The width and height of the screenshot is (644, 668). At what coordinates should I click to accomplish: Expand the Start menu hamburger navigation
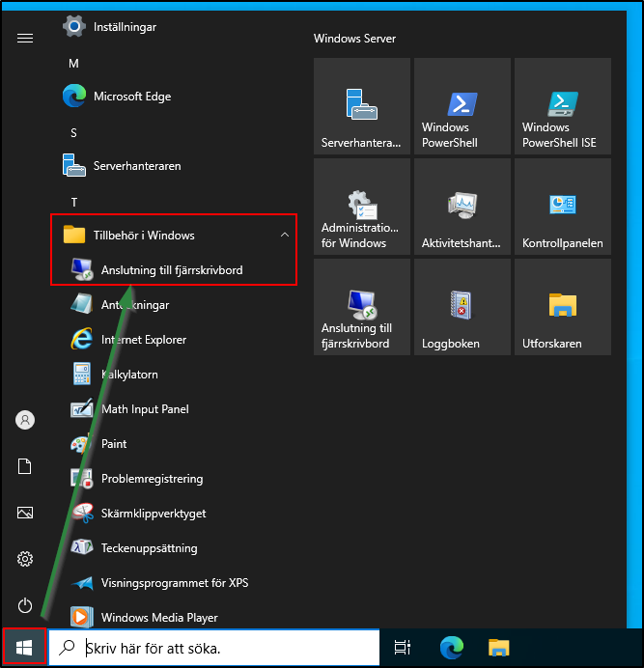coord(25,39)
